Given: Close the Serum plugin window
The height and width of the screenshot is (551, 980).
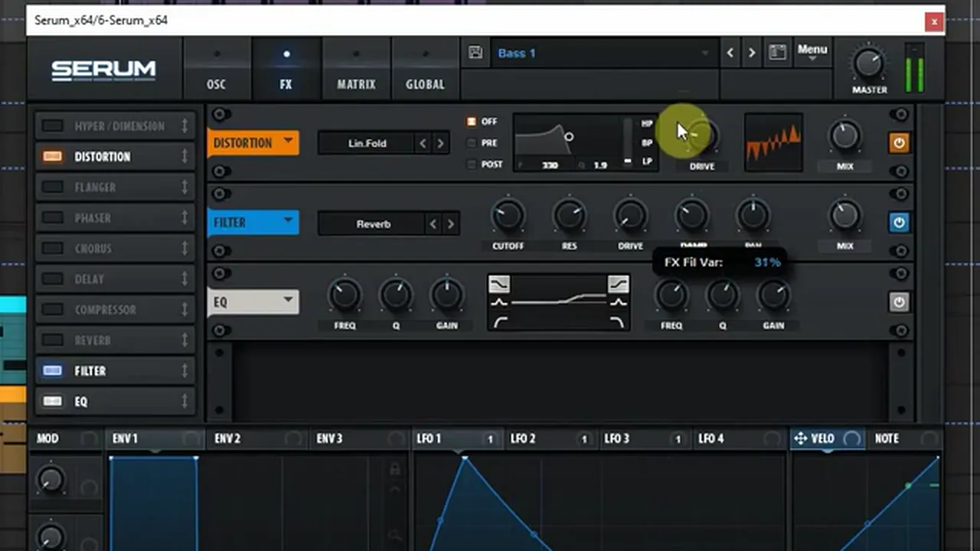Looking at the screenshot, I should (x=934, y=21).
